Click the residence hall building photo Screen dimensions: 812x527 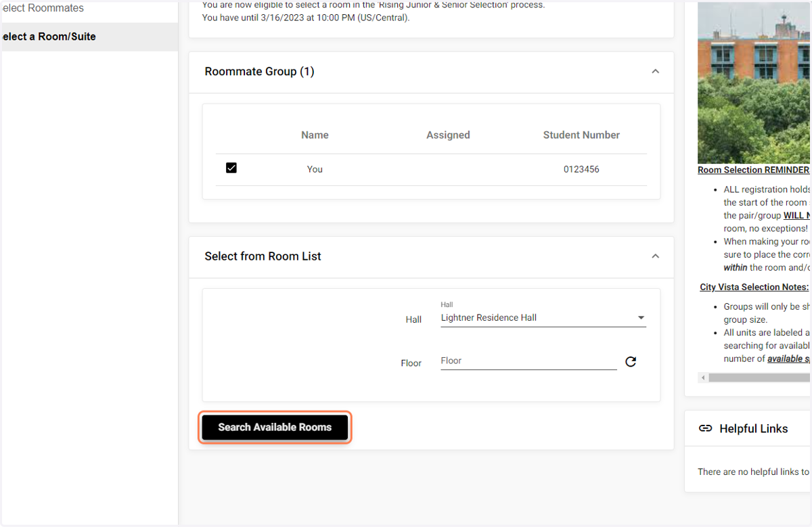tap(754, 83)
